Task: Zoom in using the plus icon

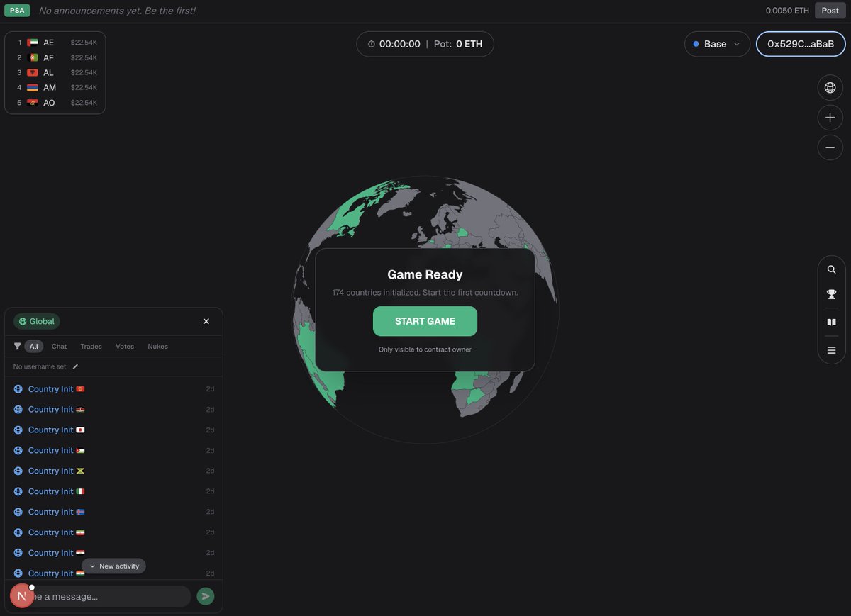Action: 830,117
